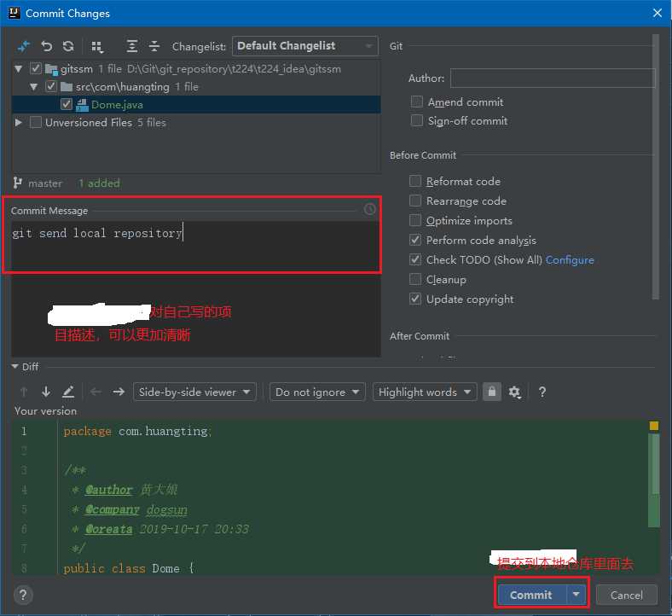The width and height of the screenshot is (672, 616).
Task: Uncheck the Dome.java checkbox
Action: point(67,104)
